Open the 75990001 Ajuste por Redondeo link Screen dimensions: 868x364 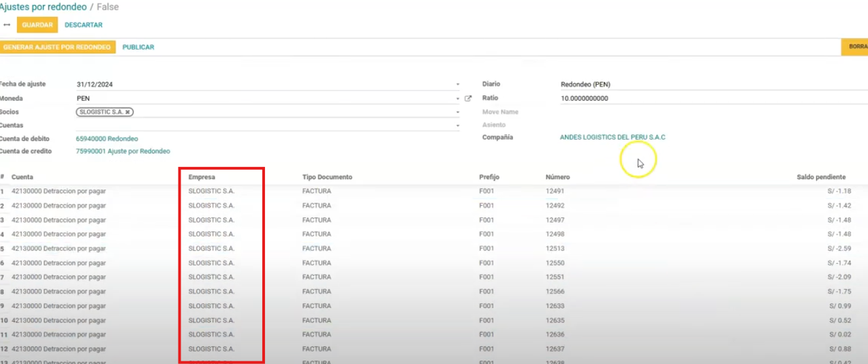(x=123, y=151)
